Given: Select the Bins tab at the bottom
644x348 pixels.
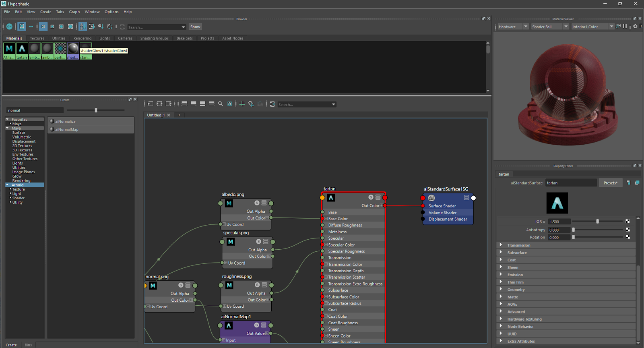Looking at the screenshot, I should click(28, 345).
